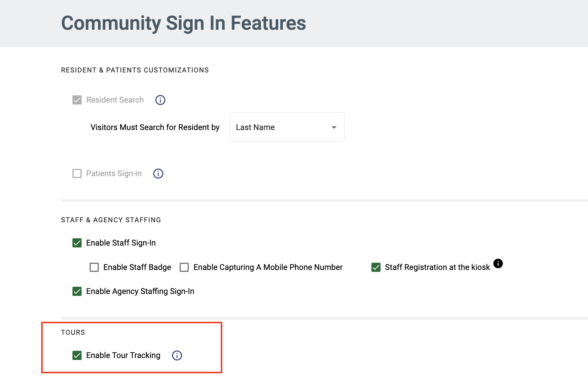Turn off the Enable Tour Tracking checkbox
Screen dimensions: 588x379
pyautogui.click(x=77, y=355)
